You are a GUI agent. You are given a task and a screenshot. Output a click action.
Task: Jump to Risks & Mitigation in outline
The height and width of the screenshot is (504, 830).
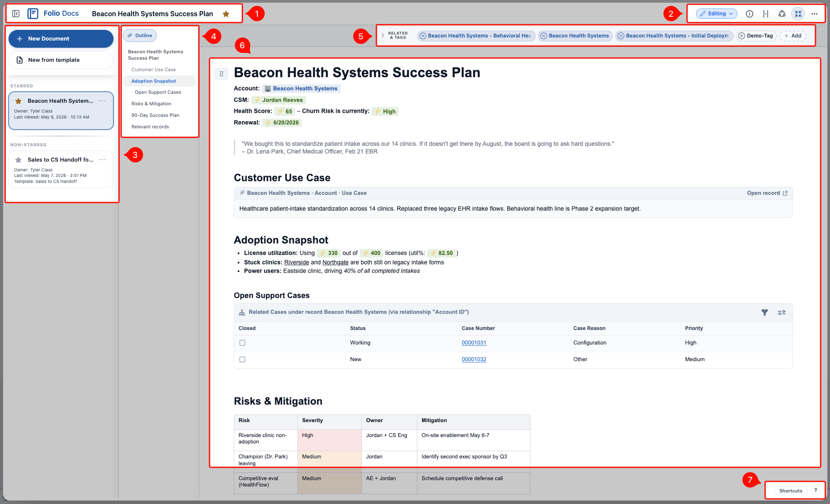tap(151, 104)
